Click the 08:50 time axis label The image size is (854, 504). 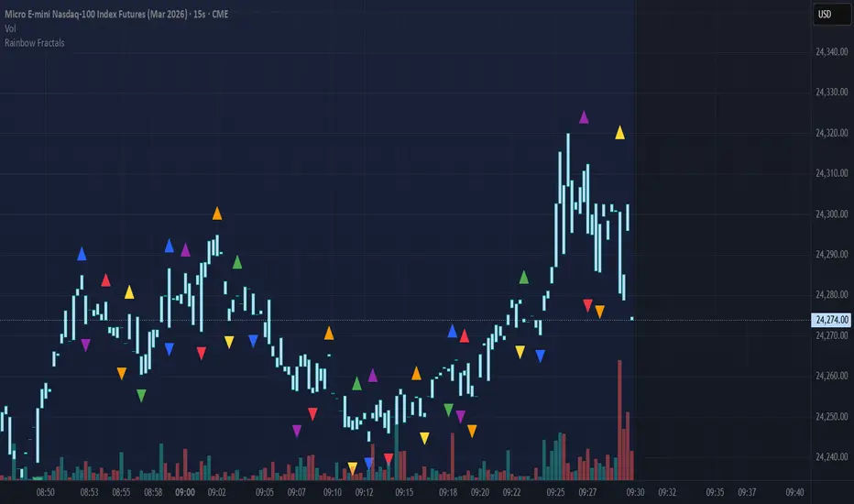pos(45,493)
